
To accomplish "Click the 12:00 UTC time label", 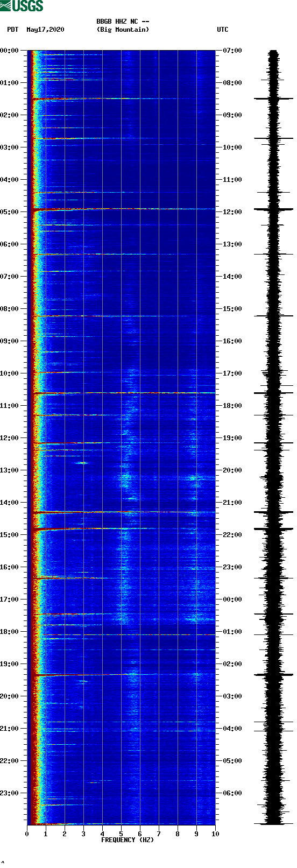I will [x=232, y=212].
